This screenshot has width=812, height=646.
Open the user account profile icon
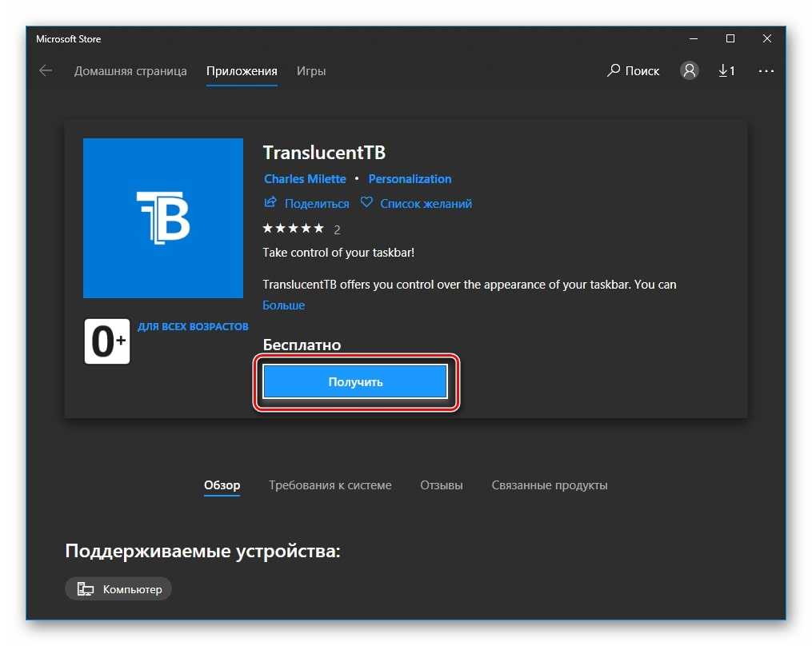[x=689, y=70]
